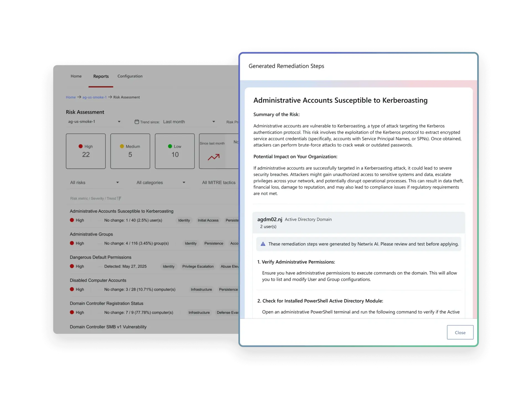Select the Low risk count card showing 10

(x=175, y=151)
